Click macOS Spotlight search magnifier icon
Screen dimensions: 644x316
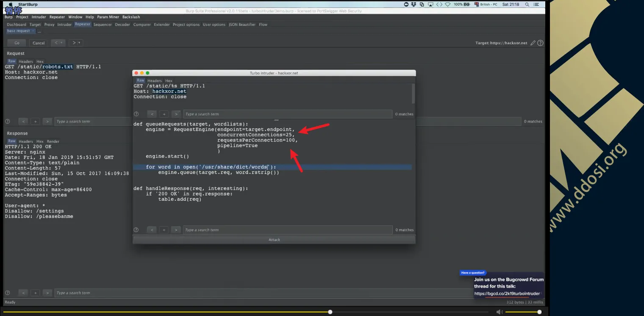pyautogui.click(x=527, y=4)
